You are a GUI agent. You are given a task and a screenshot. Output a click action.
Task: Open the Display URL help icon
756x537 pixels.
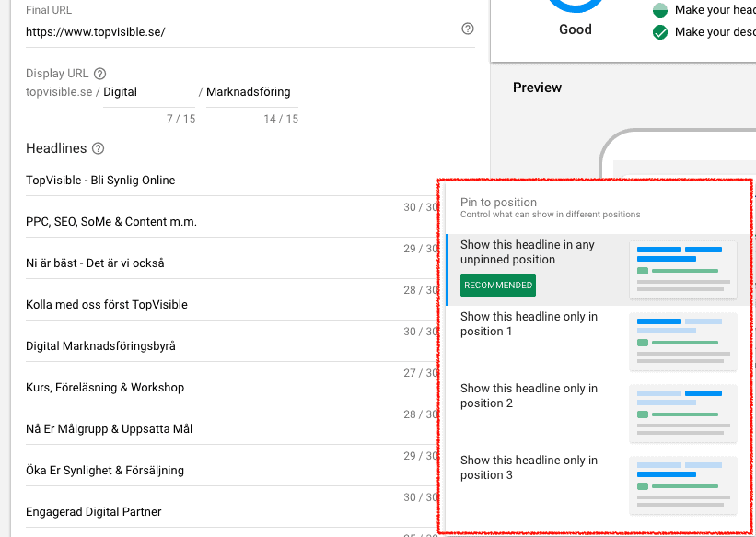tap(99, 74)
